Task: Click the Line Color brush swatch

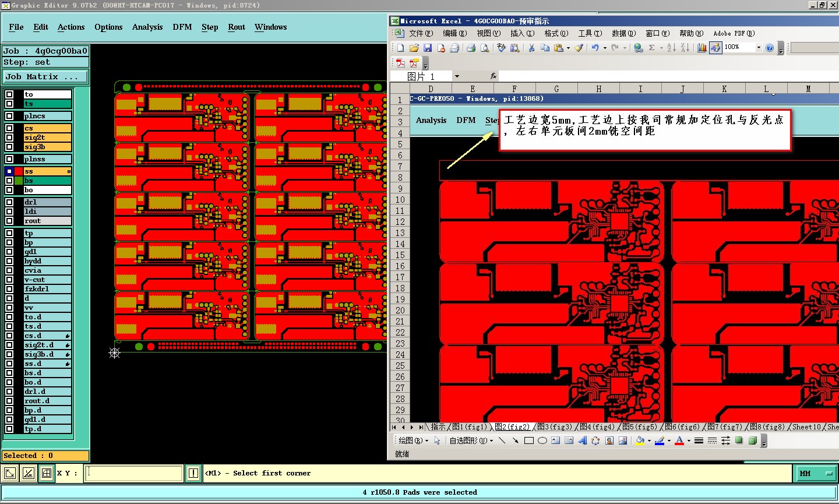Action: click(660, 440)
